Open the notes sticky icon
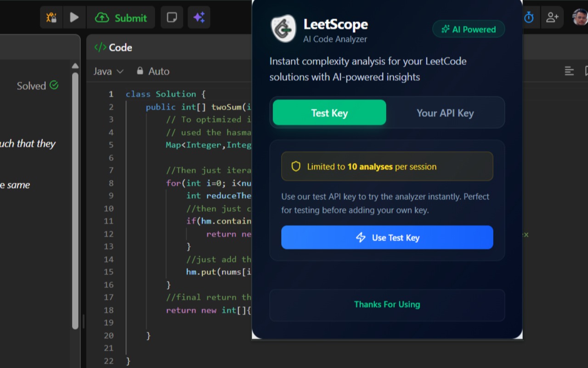This screenshot has width=588, height=368. point(172,17)
